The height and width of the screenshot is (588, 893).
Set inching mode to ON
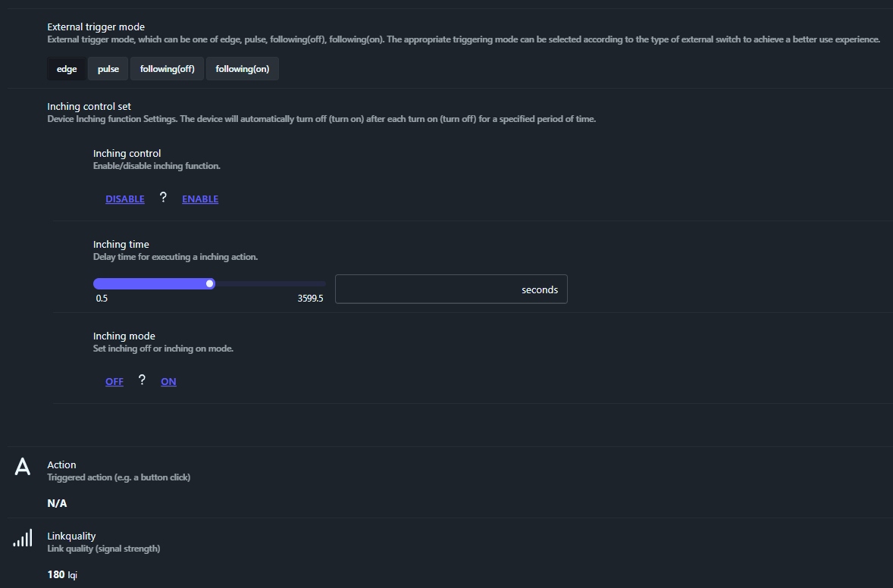click(x=168, y=382)
